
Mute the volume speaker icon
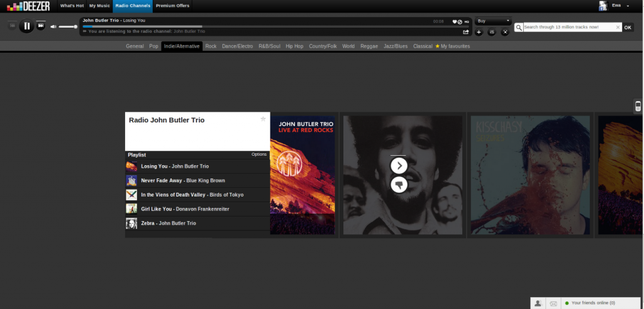click(53, 26)
